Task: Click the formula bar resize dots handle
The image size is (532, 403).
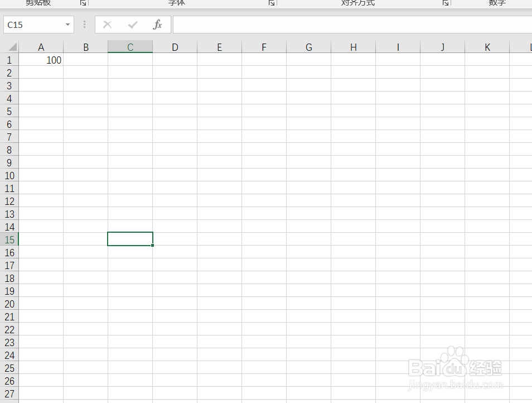Action: (84, 25)
